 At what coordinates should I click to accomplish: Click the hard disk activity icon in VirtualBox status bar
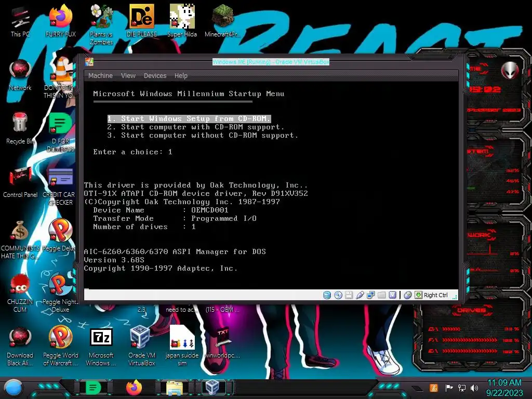tap(327, 295)
